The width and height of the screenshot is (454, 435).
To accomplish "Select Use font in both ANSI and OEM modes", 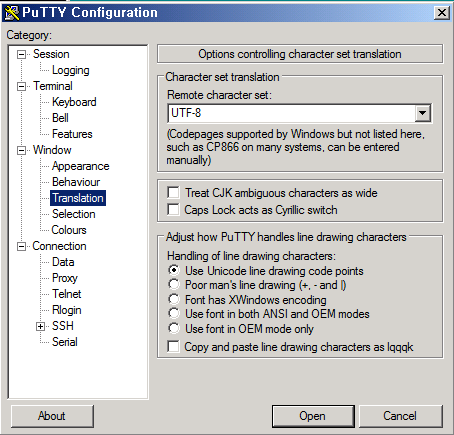I will (174, 314).
